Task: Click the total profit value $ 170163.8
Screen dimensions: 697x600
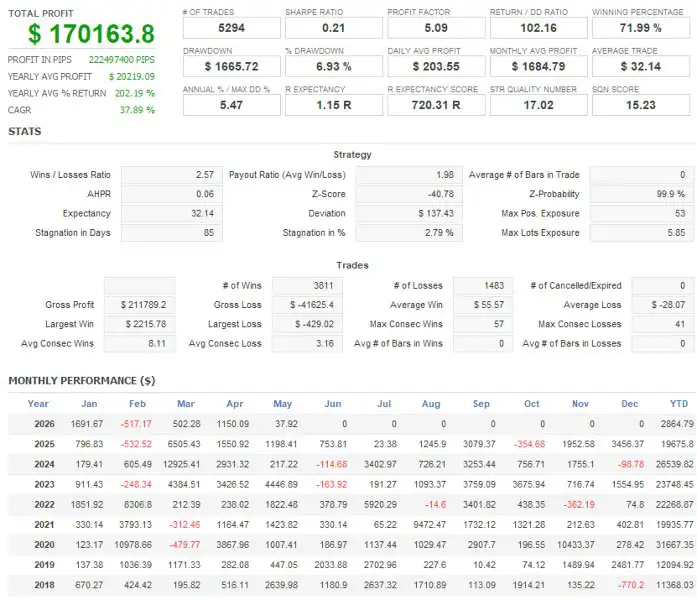Action: (91, 34)
